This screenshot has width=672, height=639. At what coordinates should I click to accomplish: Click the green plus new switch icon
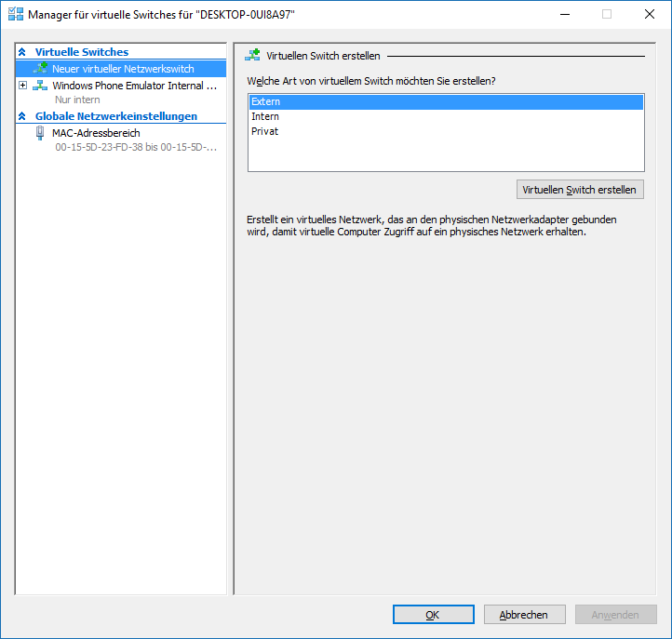(40, 69)
